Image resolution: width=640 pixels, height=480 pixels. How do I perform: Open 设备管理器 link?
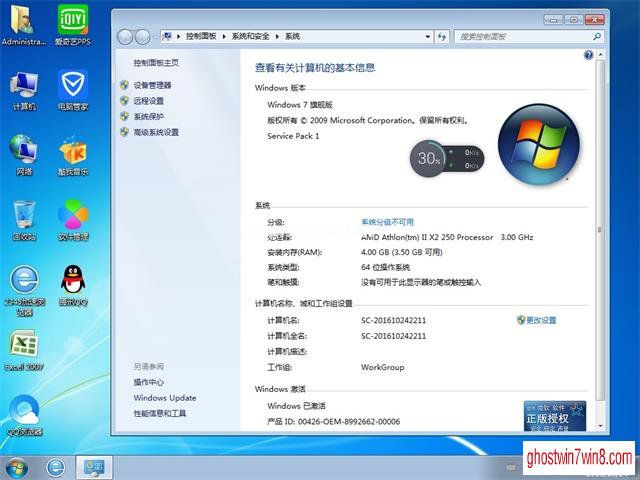pyautogui.click(x=152, y=85)
